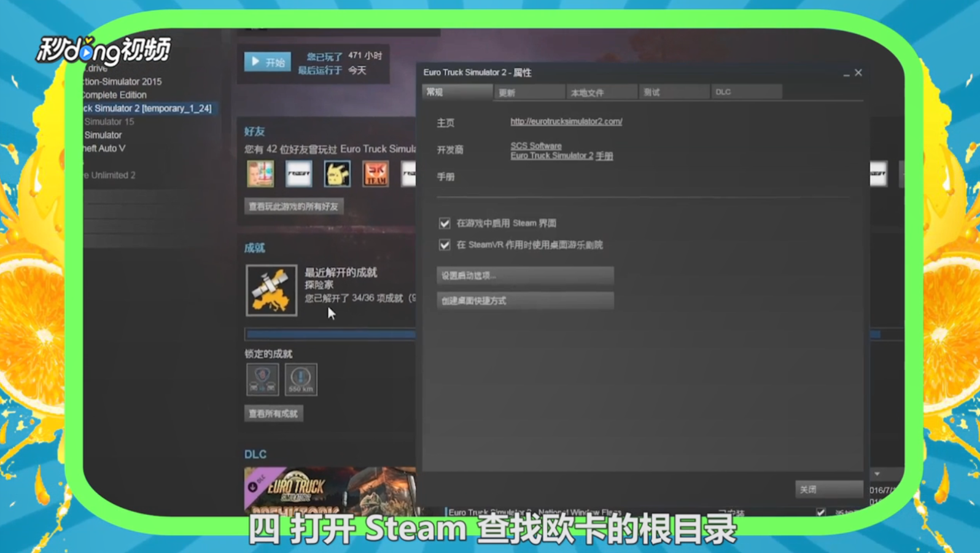Toggle the SteamVR desktop theater checkbox
Image resolution: width=980 pixels, height=553 pixels.
[x=445, y=245]
